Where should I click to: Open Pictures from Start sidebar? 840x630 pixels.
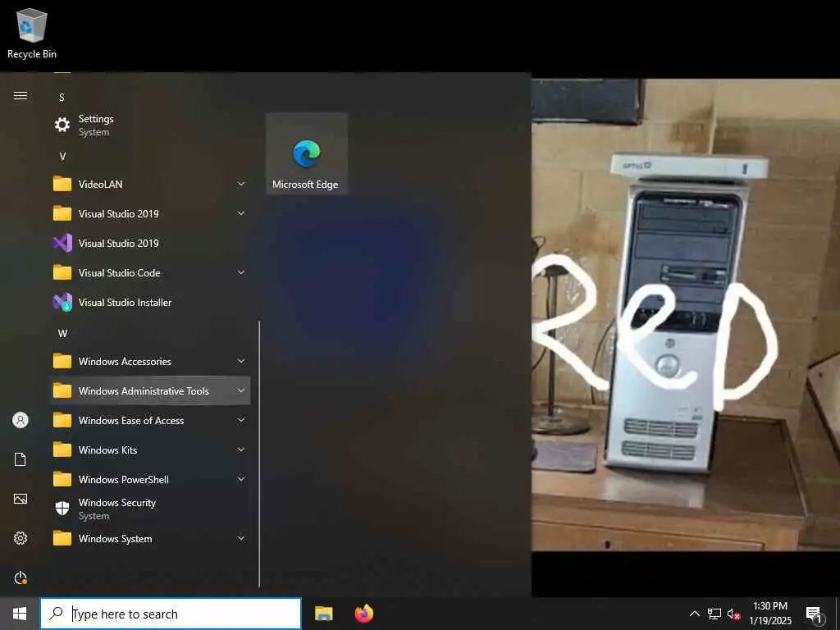tap(21, 499)
